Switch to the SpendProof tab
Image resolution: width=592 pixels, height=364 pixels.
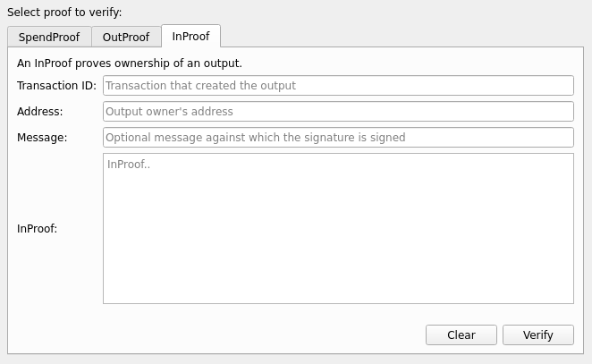pyautogui.click(x=49, y=37)
